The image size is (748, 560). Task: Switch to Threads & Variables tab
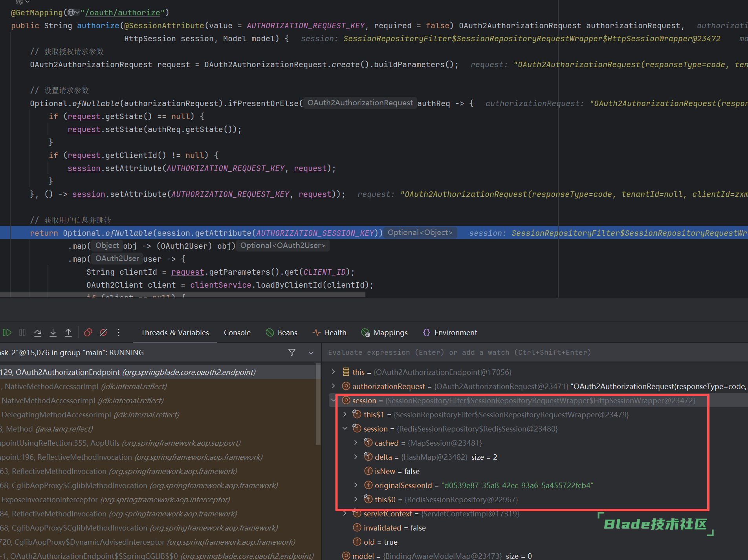pos(175,332)
